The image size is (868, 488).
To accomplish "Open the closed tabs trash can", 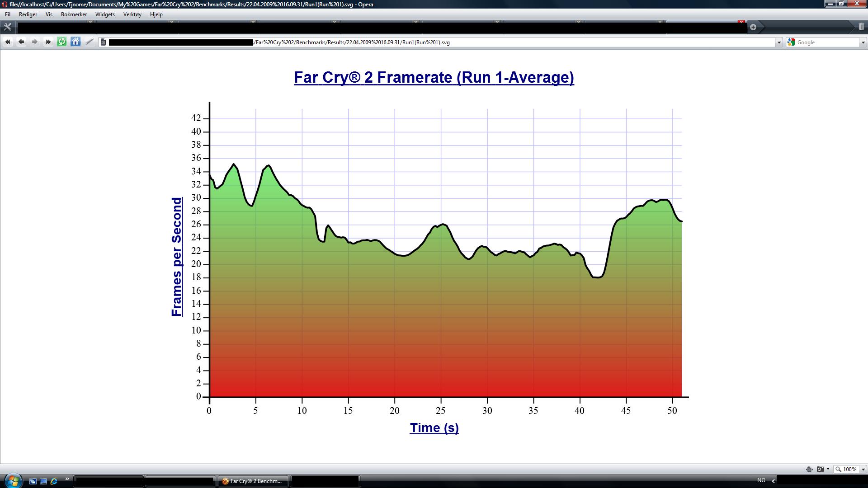I will 861,27.
